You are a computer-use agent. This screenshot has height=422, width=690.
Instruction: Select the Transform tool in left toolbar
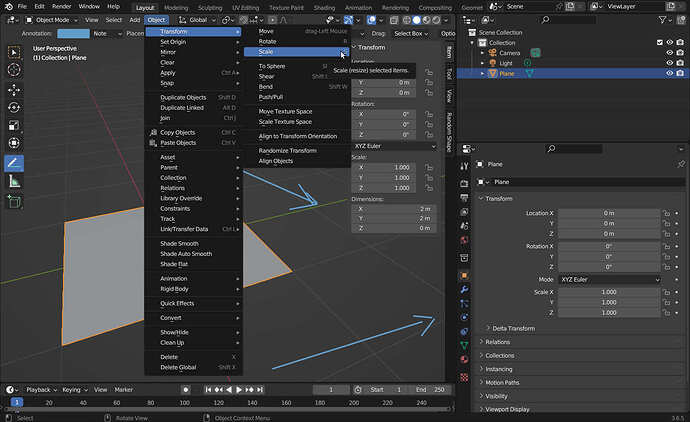[14, 143]
